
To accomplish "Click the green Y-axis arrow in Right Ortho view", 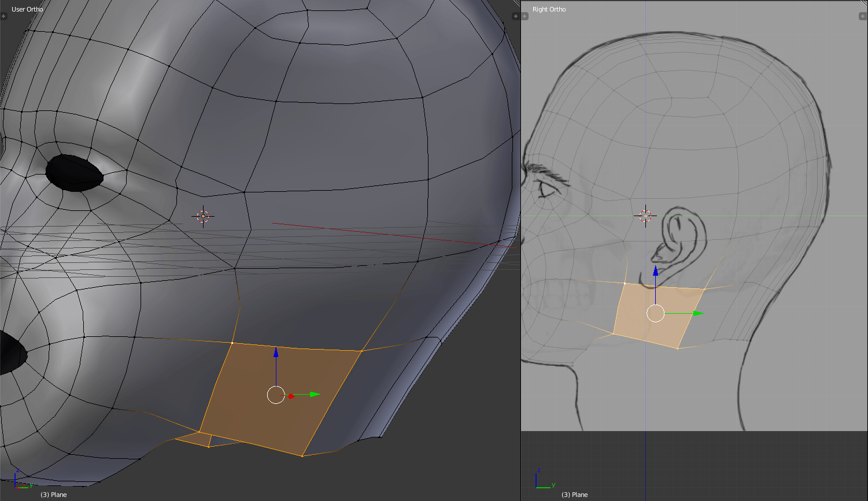I will pos(698,313).
